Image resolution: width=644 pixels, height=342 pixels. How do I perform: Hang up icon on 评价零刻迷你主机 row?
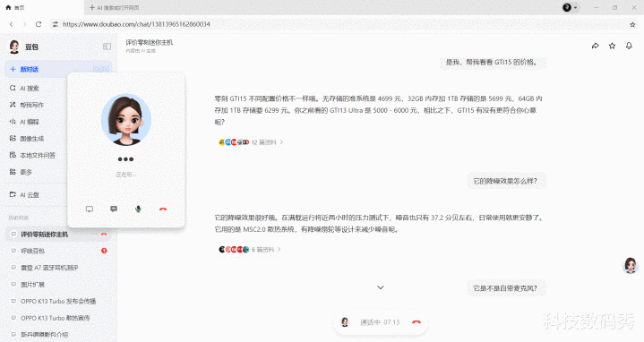coord(104,235)
